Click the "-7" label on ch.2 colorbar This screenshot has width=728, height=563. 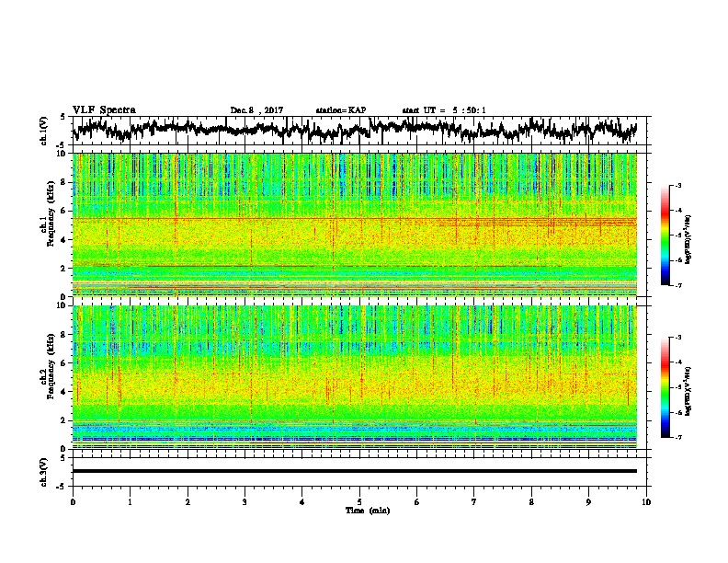point(678,438)
